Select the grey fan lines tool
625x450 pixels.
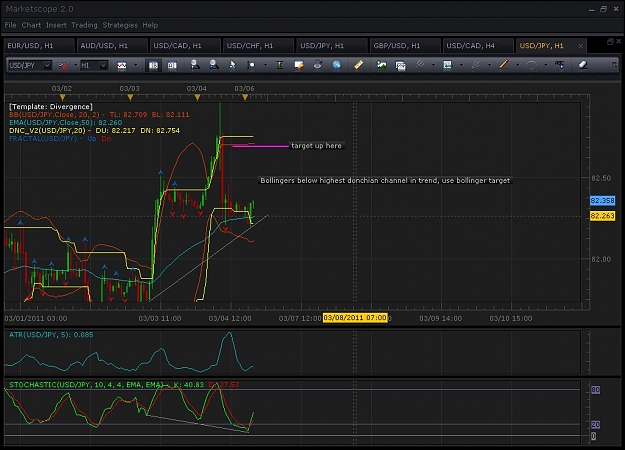click(x=476, y=65)
